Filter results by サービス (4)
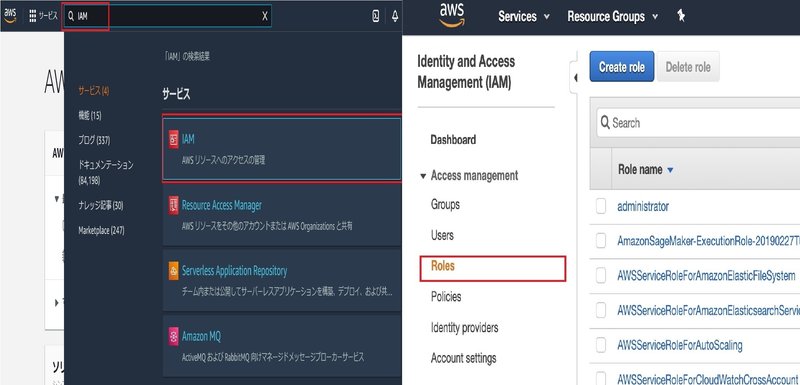Image resolution: width=800 pixels, height=385 pixels. click(x=94, y=91)
